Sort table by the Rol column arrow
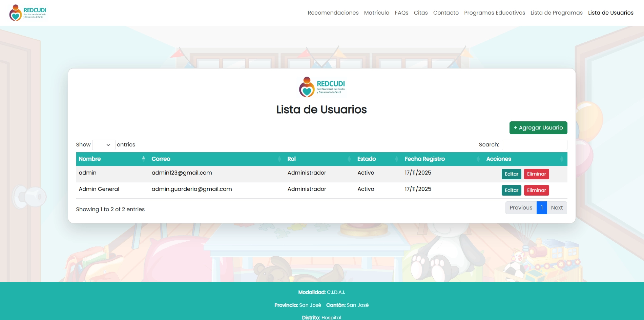The height and width of the screenshot is (320, 644). click(350, 159)
